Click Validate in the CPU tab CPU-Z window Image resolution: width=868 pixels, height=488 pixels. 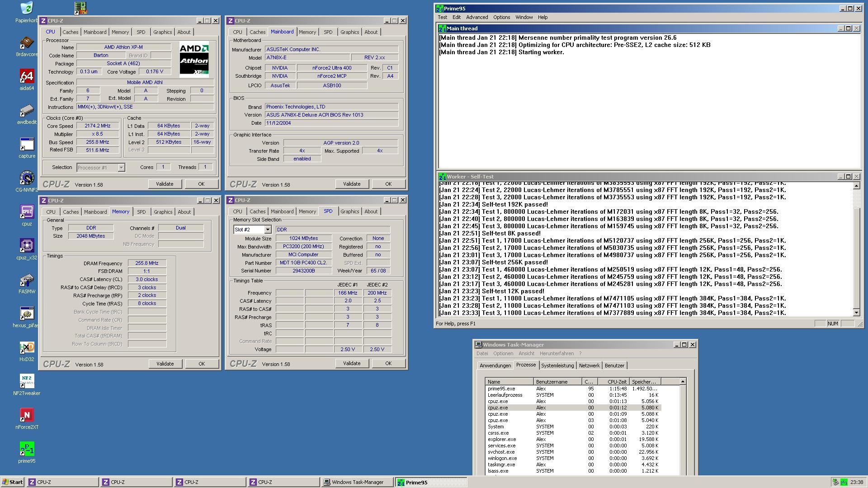click(x=165, y=184)
